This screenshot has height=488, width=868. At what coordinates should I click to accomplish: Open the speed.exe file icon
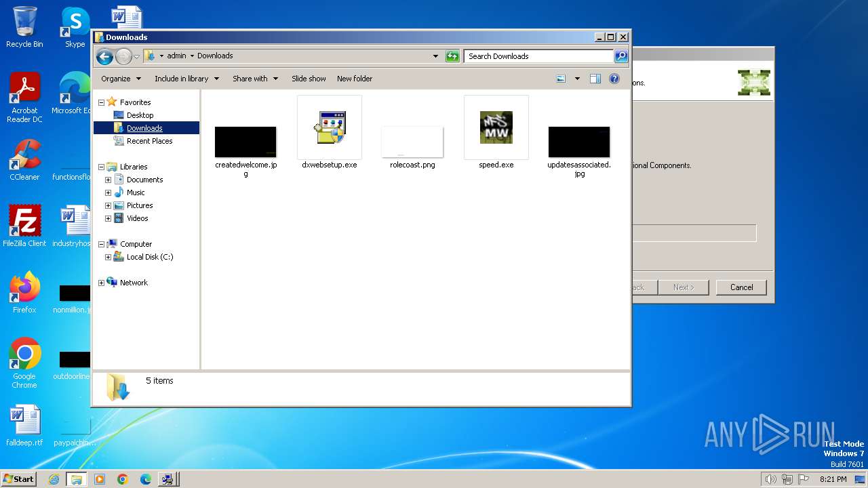(496, 127)
